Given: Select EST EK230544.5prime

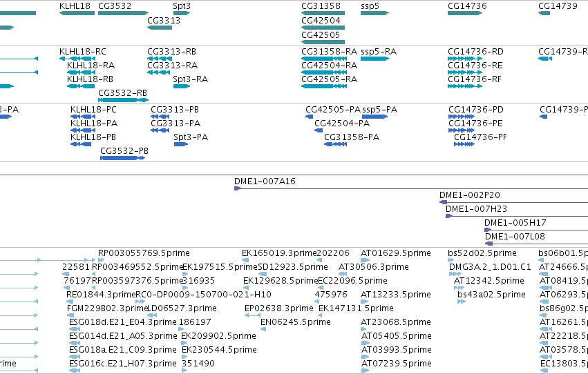Looking at the screenshot, I should (184, 357).
